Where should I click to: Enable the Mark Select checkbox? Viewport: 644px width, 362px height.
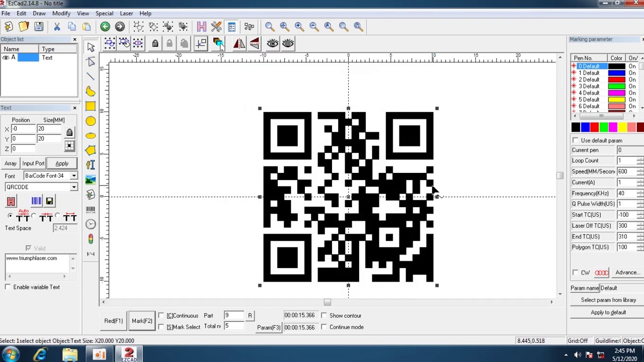pyautogui.click(x=161, y=327)
